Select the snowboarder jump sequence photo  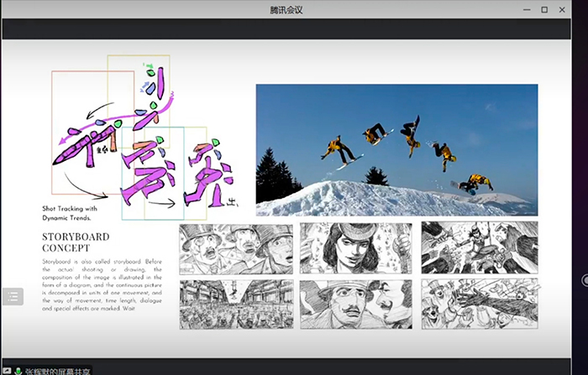coord(396,149)
